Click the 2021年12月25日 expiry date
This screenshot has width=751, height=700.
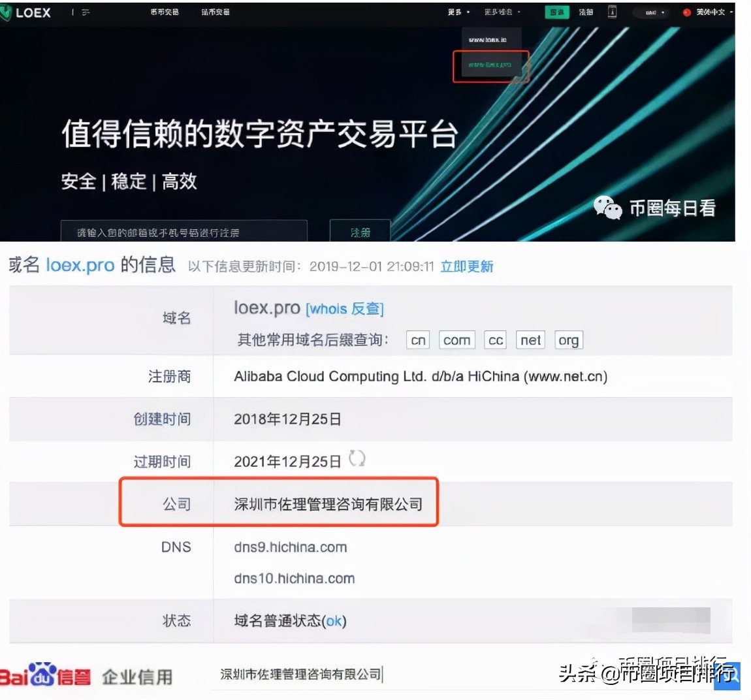[287, 462]
